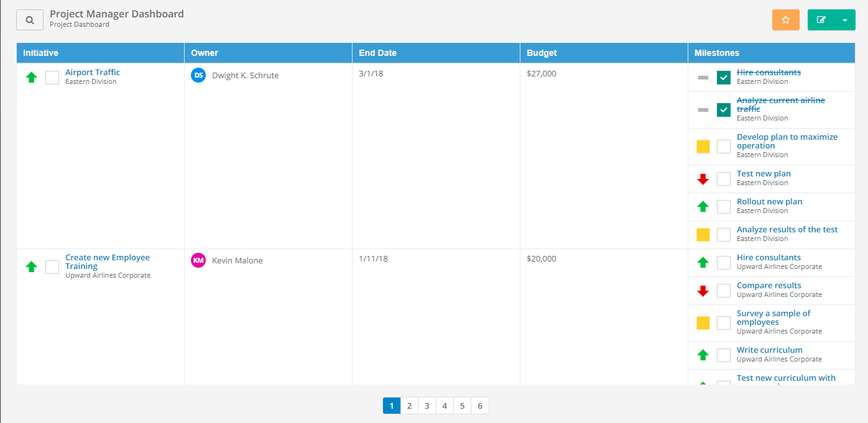Click green up-arrow icon beside Airport Traffic

(x=31, y=77)
